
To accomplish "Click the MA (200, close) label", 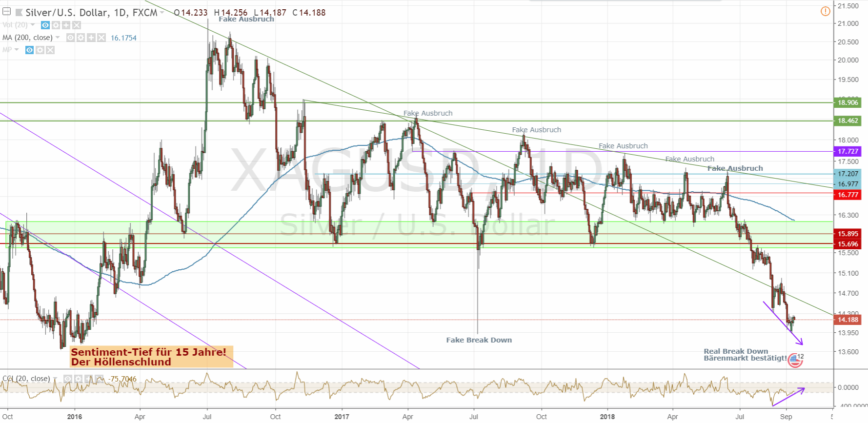I will click(27, 38).
